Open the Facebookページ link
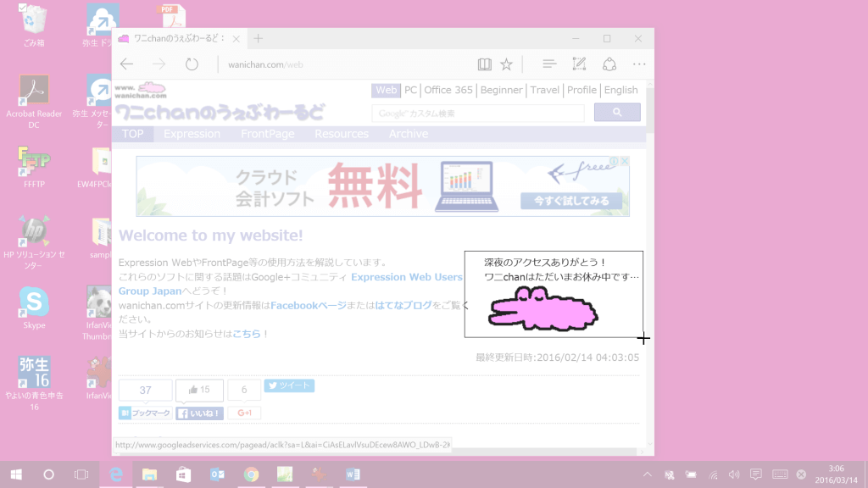 click(308, 305)
